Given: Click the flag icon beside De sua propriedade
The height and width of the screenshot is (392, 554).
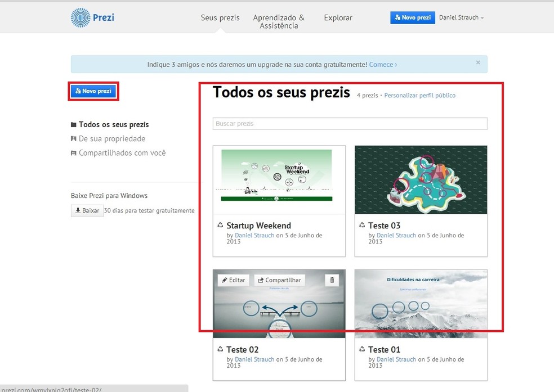Looking at the screenshot, I should pyautogui.click(x=74, y=138).
